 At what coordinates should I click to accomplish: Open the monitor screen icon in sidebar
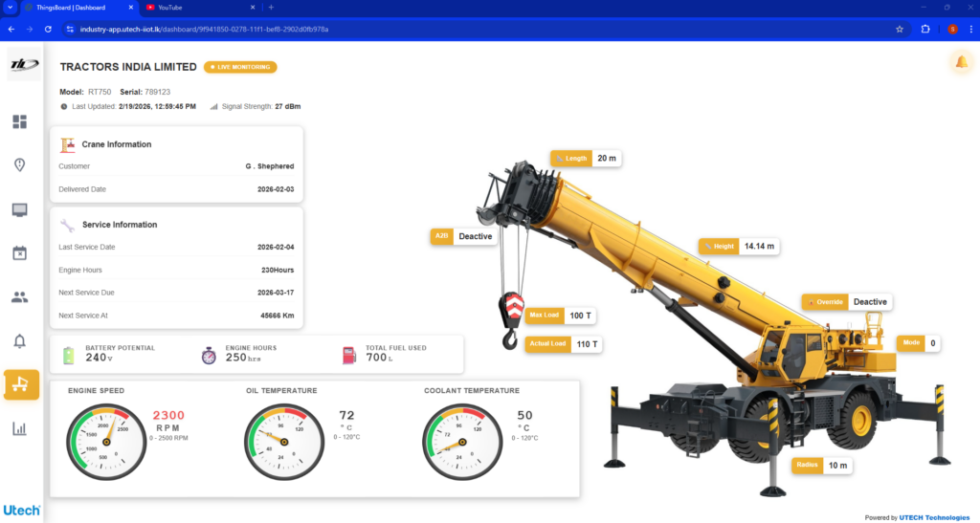20,209
